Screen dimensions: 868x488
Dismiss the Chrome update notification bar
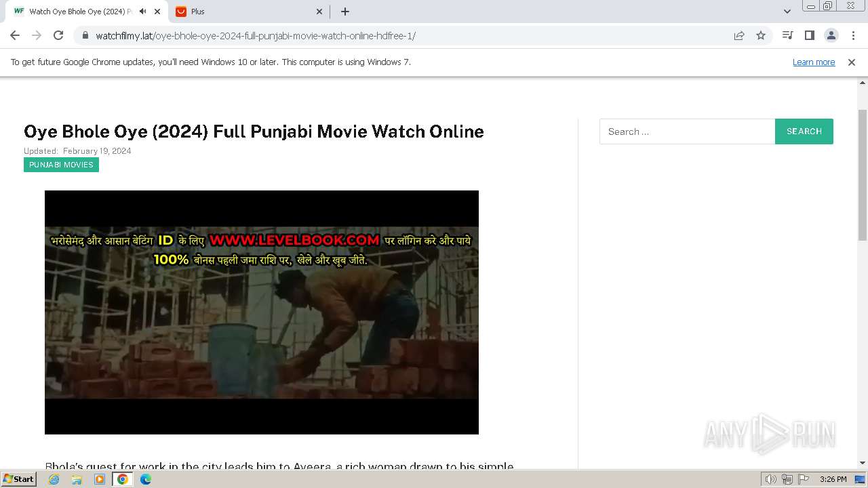coord(852,62)
